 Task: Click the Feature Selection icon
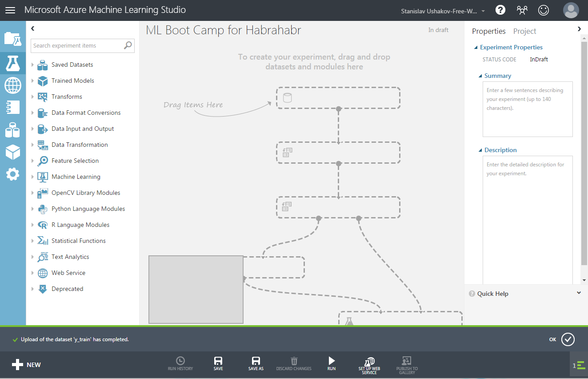[43, 161]
